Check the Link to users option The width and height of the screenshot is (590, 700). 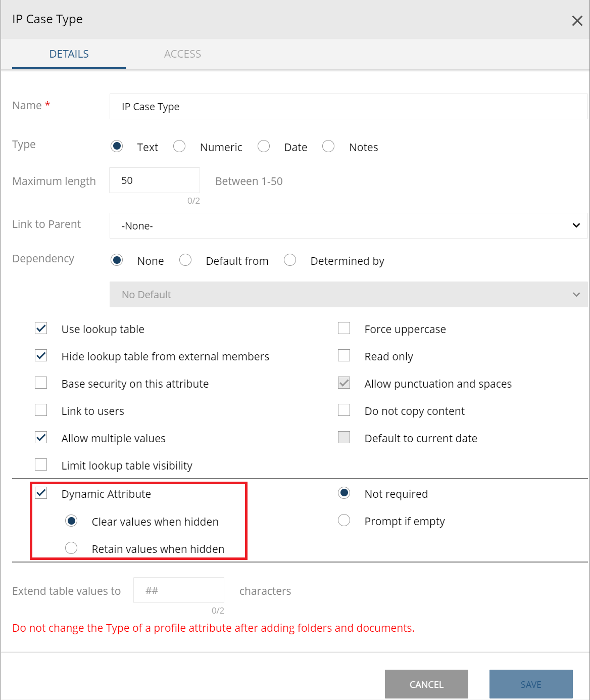point(41,410)
